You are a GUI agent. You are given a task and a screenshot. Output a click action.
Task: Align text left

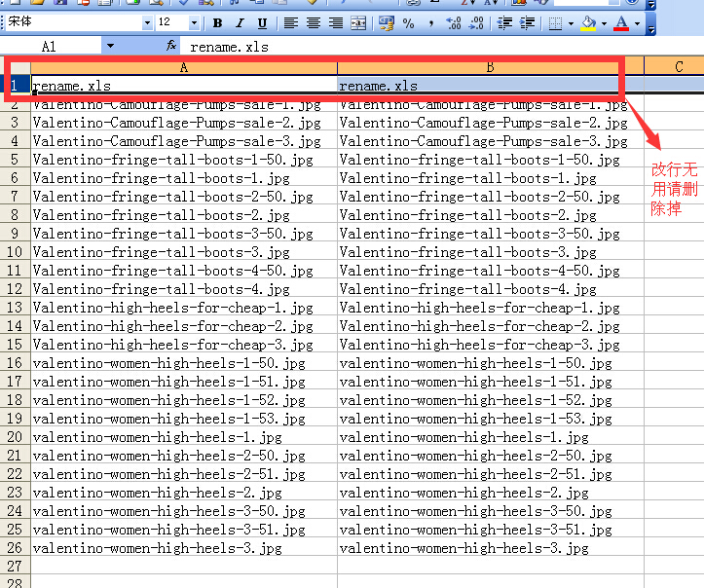[x=291, y=23]
